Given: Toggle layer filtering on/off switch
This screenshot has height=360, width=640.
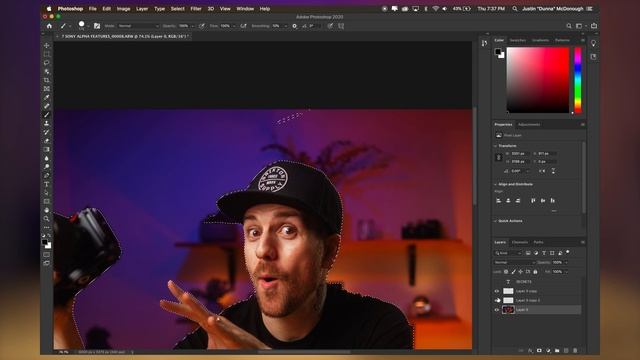Looking at the screenshot, I should (x=568, y=252).
